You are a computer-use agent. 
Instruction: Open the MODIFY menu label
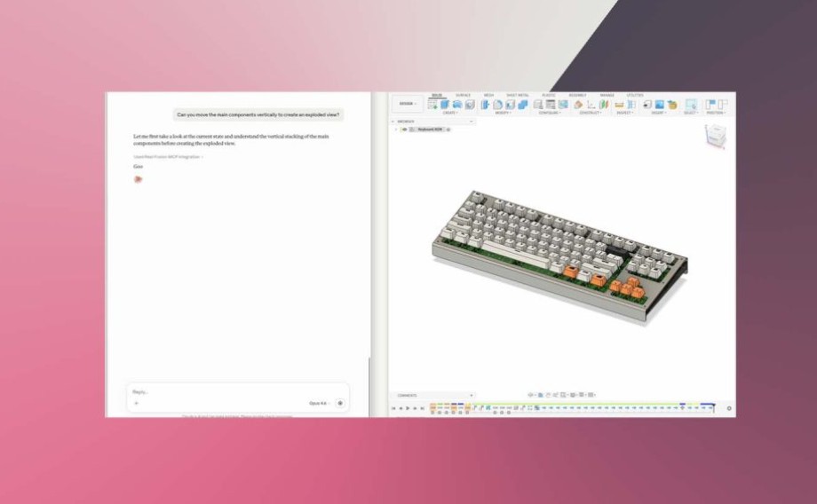[503, 113]
